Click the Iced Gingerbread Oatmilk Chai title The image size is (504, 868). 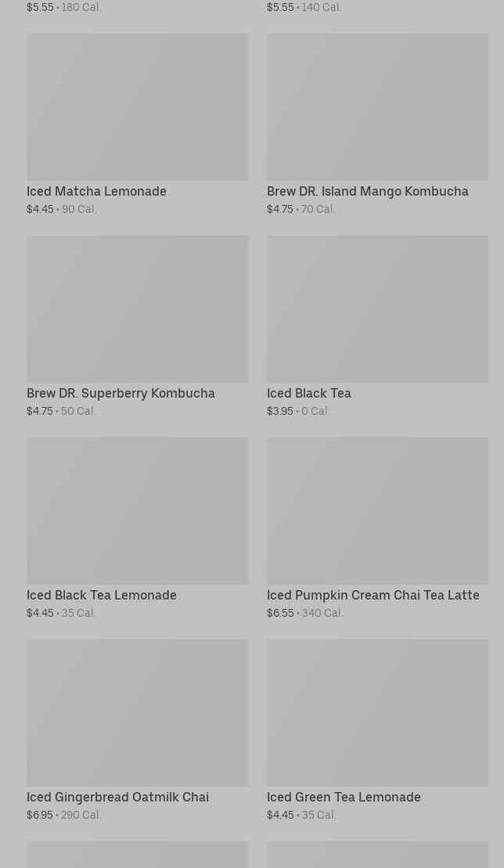(117, 798)
